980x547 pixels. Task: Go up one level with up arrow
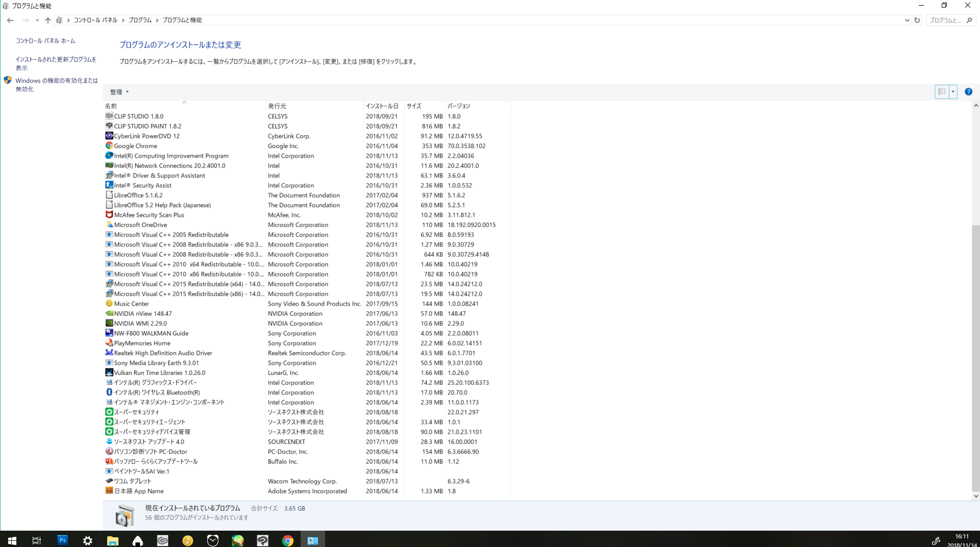click(47, 20)
